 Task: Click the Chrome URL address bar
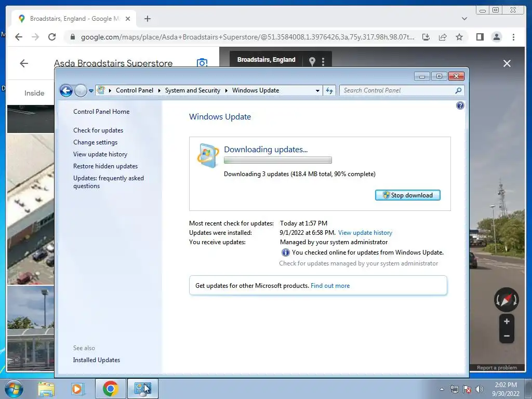[247, 37]
